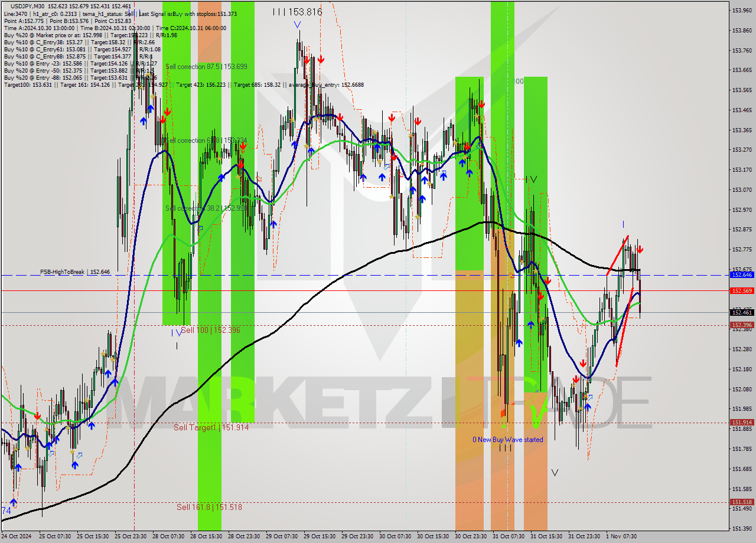Click the 153.565 price axis label
The height and width of the screenshot is (543, 756).
742,90
